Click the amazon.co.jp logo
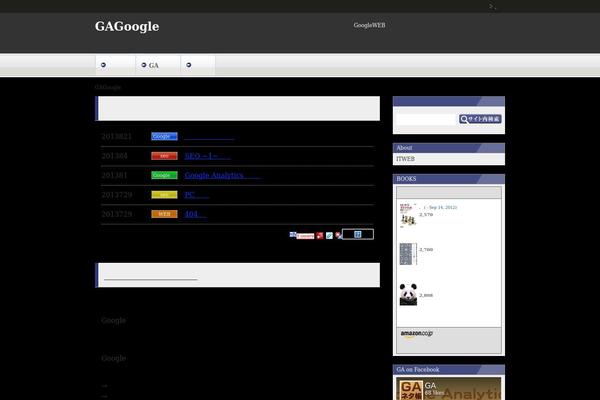Image resolution: width=600 pixels, height=400 pixels. pyautogui.click(x=417, y=334)
